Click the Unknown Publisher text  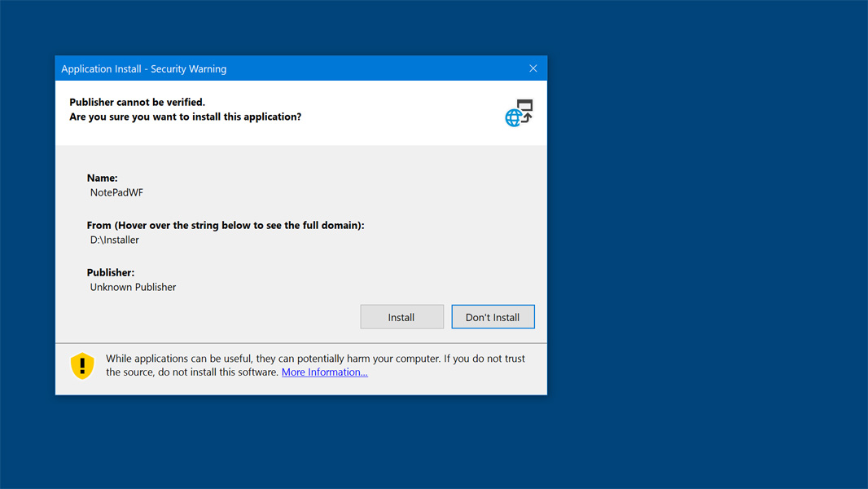point(133,287)
